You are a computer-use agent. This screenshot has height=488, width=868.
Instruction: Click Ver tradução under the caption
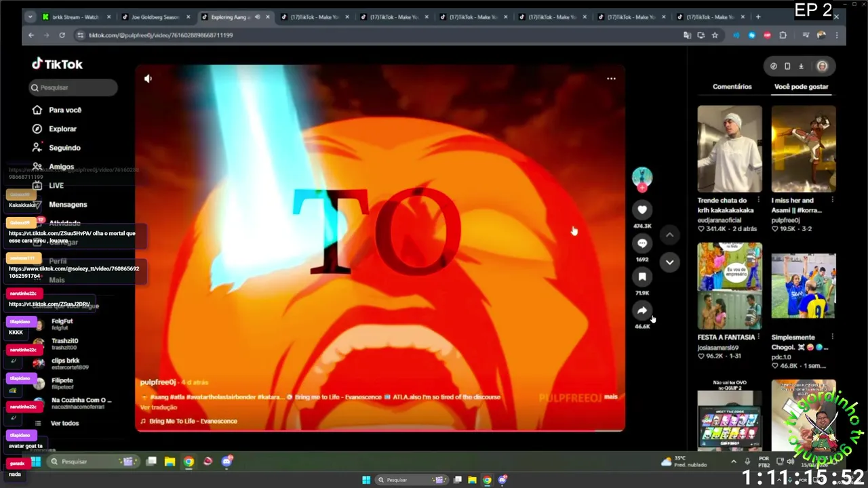point(159,407)
